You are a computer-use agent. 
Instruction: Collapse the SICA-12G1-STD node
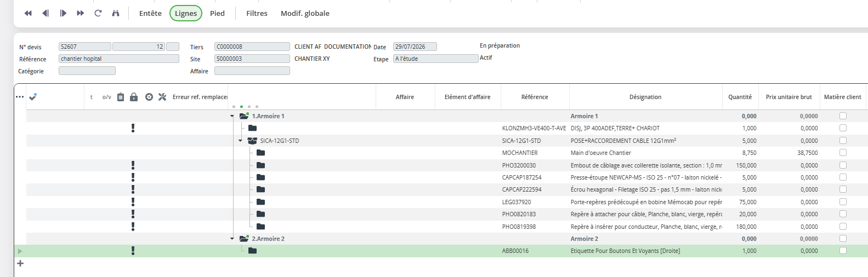(x=240, y=141)
